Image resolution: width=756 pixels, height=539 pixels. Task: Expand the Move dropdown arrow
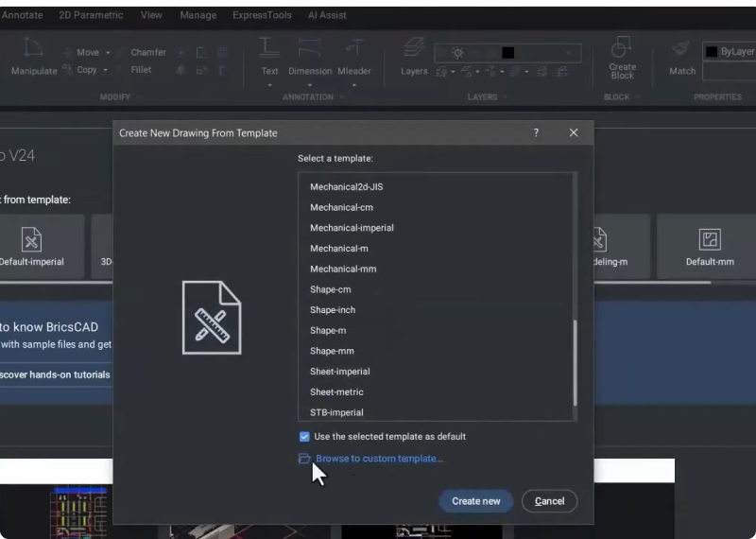click(x=108, y=52)
